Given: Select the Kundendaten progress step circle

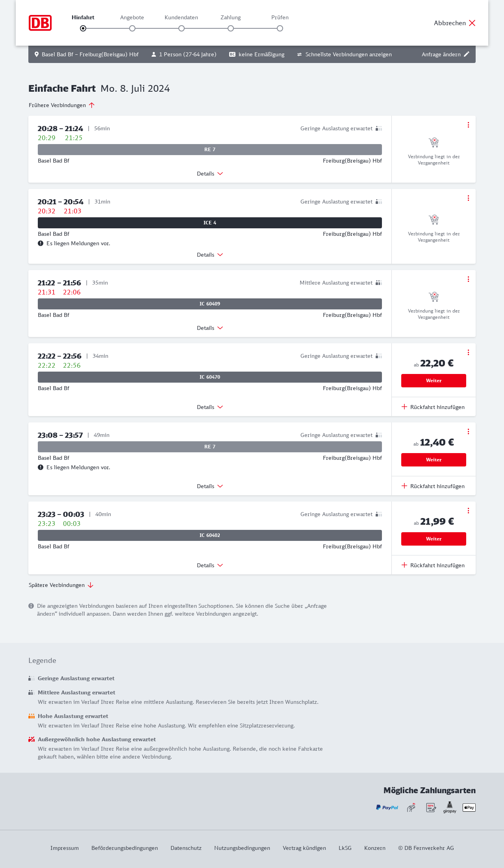Looking at the screenshot, I should click(182, 28).
